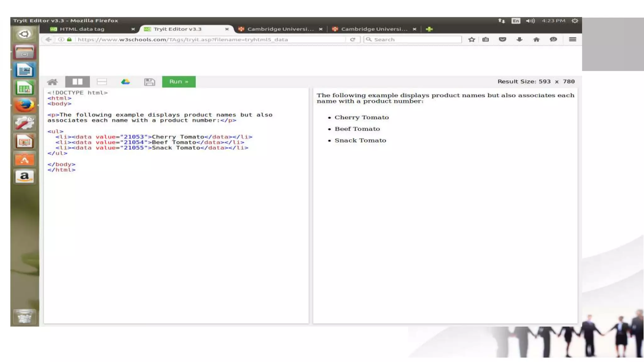The image size is (644, 362).
Task: Close the Tryit Editor v3.3 tab
Action: pyautogui.click(x=227, y=29)
